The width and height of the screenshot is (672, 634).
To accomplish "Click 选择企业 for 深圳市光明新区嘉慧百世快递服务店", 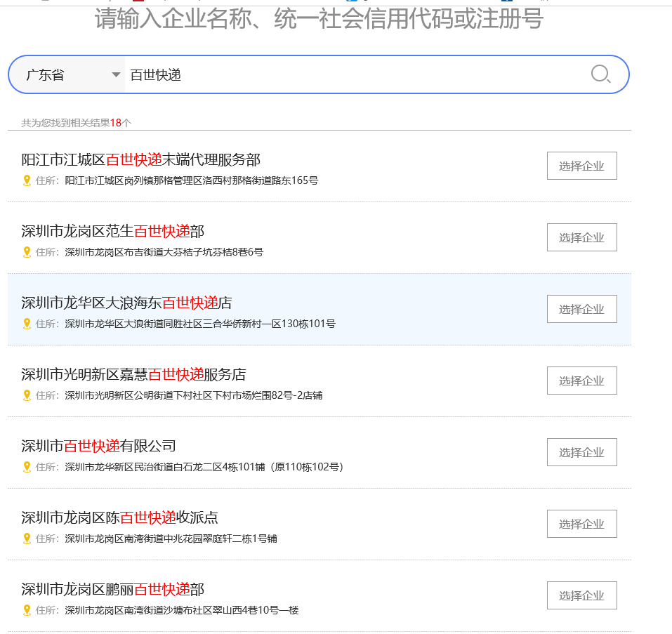I will [x=581, y=381].
